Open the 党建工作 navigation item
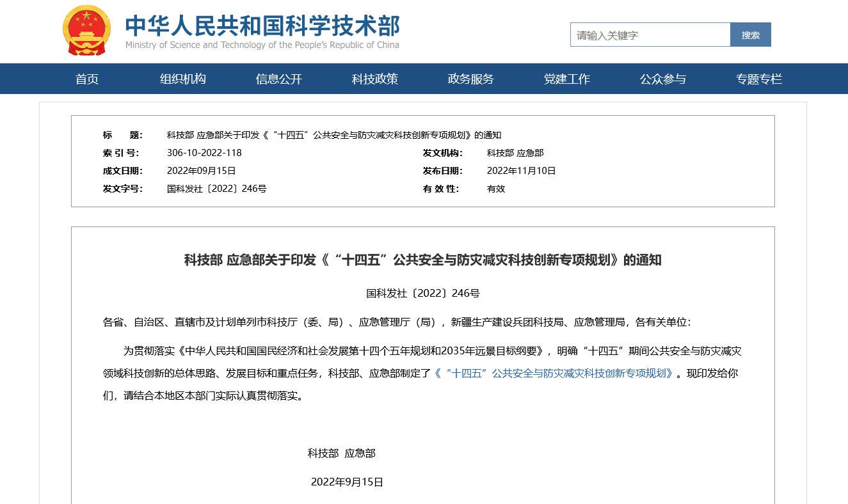Screen dimensions: 848x504 tap(567, 79)
